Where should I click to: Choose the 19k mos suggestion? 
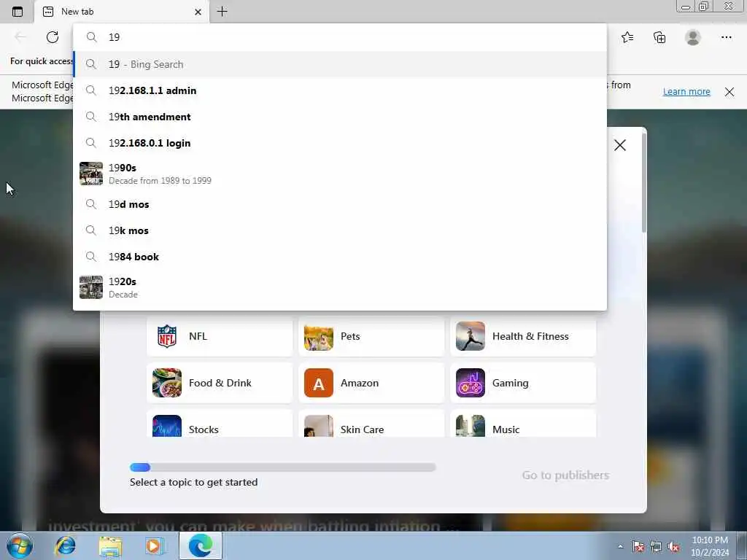coord(340,230)
